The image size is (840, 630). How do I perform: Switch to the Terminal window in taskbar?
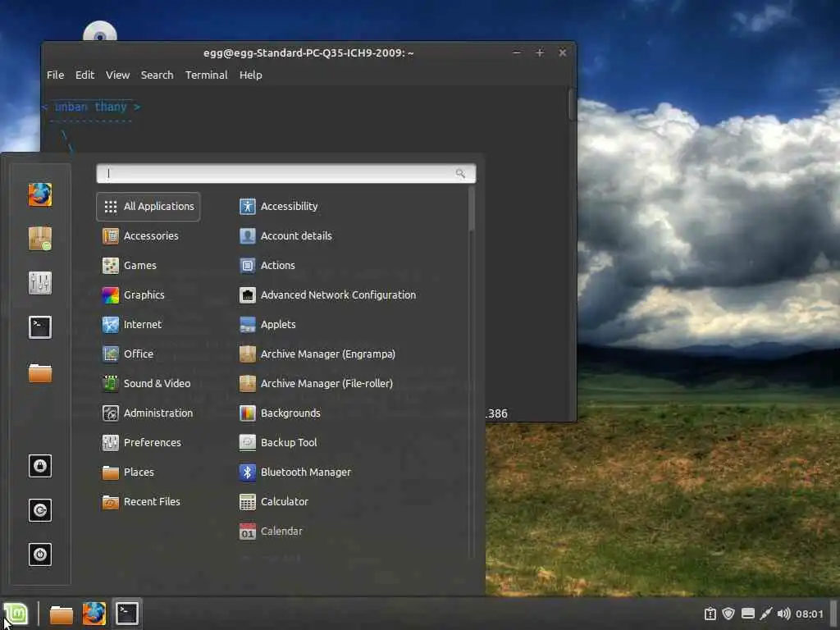point(127,614)
